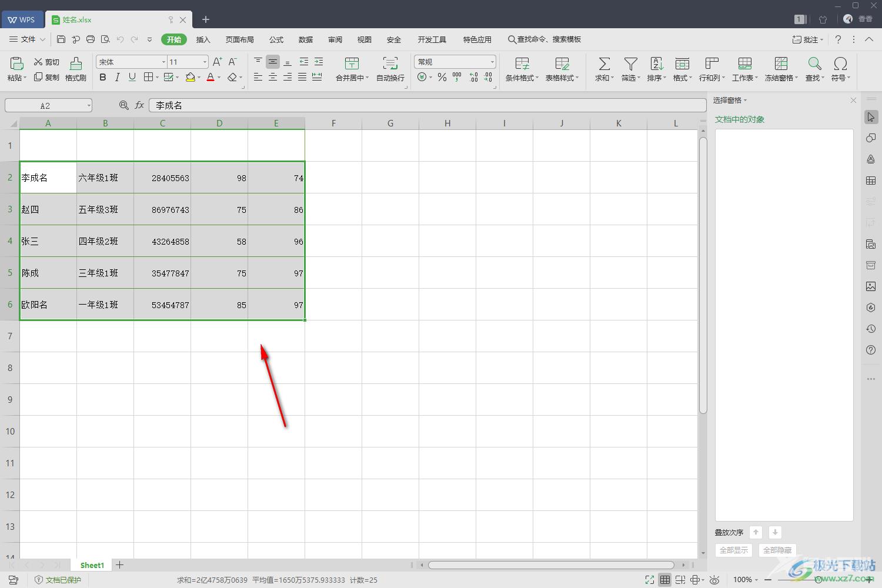Screen dimensions: 882x588
Task: Click AutoSum (求和) sigma icon
Action: [604, 64]
